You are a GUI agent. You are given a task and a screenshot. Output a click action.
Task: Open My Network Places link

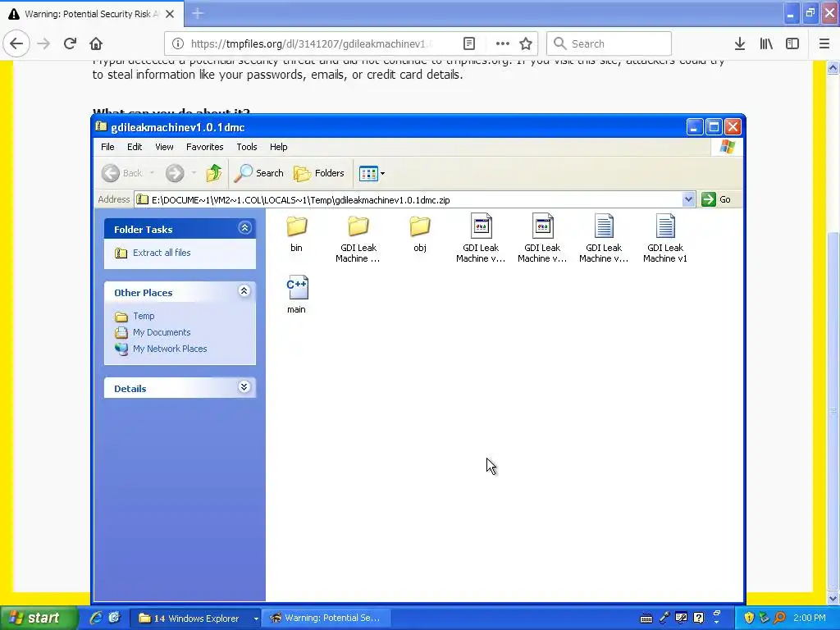(x=170, y=348)
